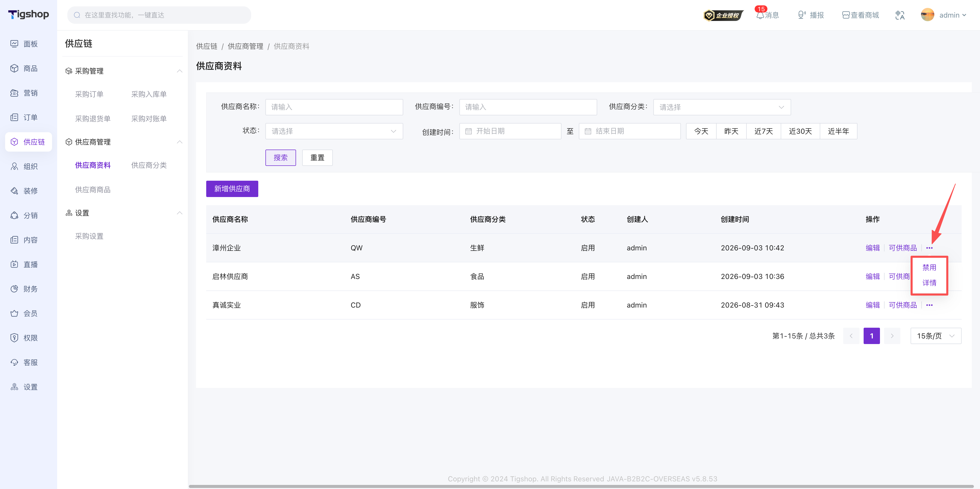
Task: Focus the 供应商编号 input field
Action: 528,107
